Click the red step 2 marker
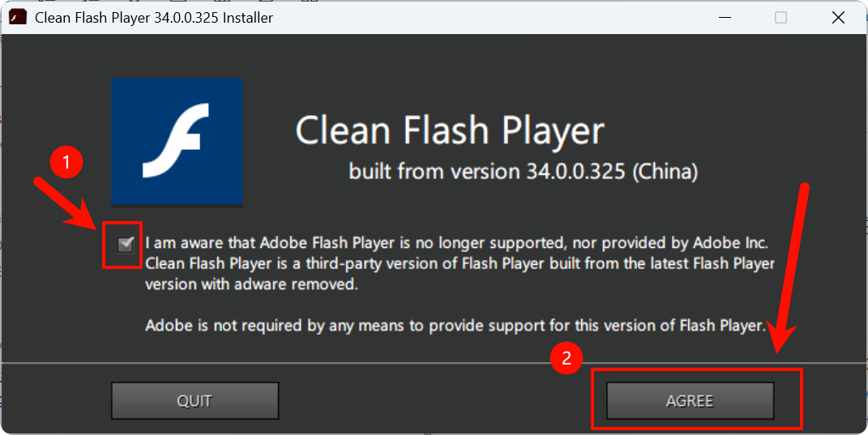The height and width of the screenshot is (435, 868). (x=567, y=360)
